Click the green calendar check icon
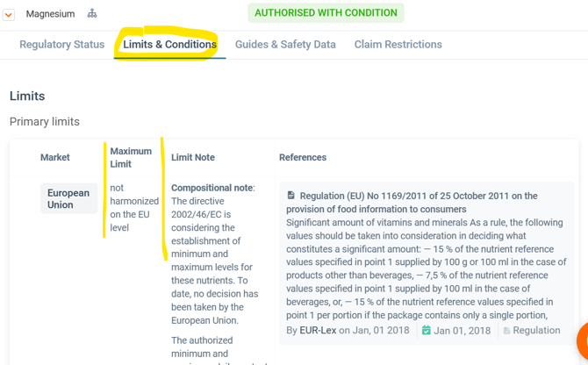This screenshot has width=588, height=365. (426, 331)
